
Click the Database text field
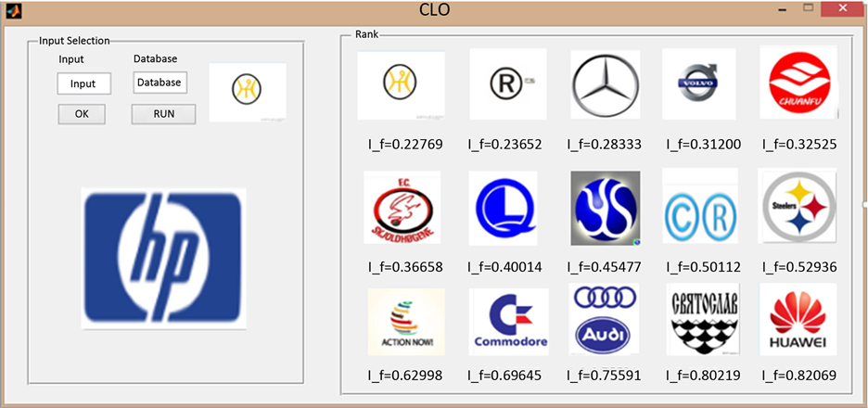160,83
